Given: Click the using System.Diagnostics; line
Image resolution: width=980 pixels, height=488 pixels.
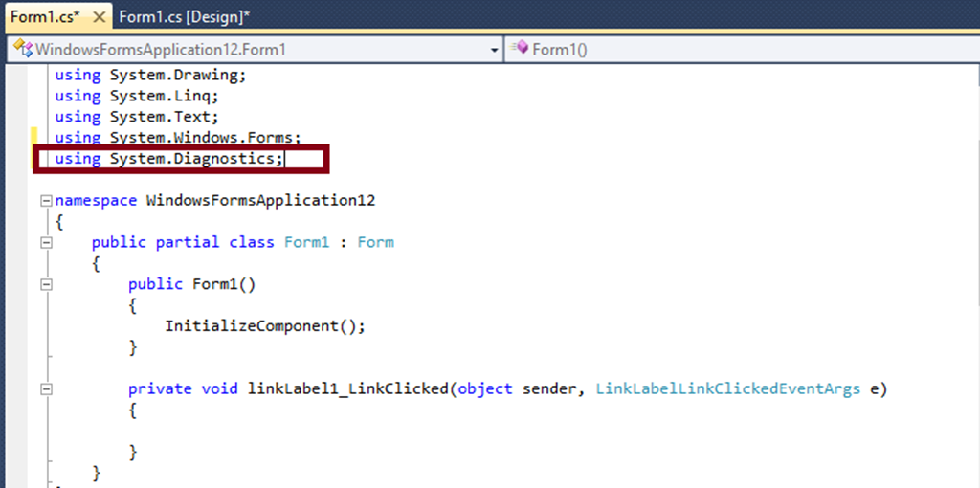Looking at the screenshot, I should (x=168, y=159).
